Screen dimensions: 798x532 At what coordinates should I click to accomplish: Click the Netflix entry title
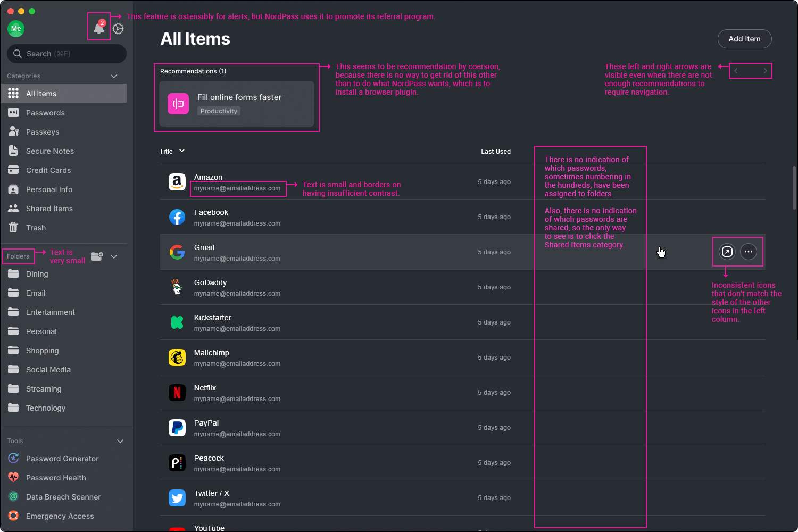click(x=205, y=388)
